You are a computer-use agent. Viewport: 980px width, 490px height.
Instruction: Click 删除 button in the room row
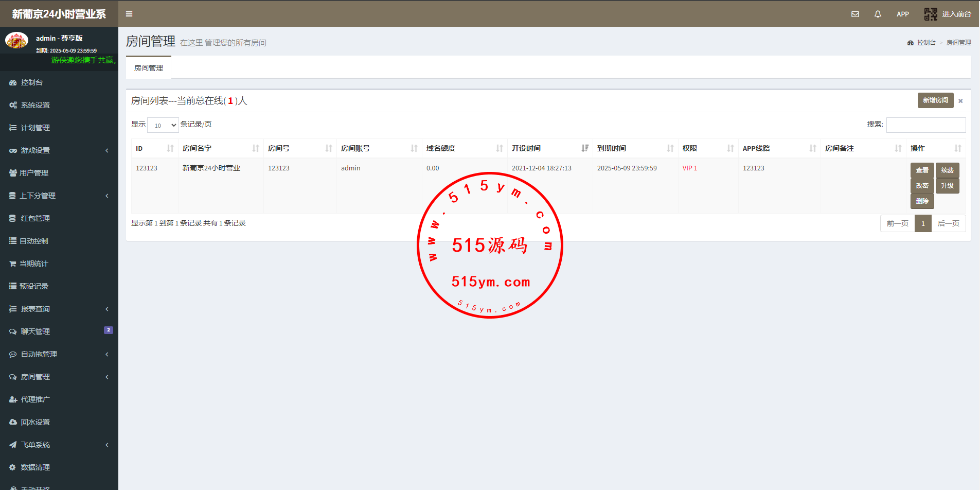coord(922,201)
